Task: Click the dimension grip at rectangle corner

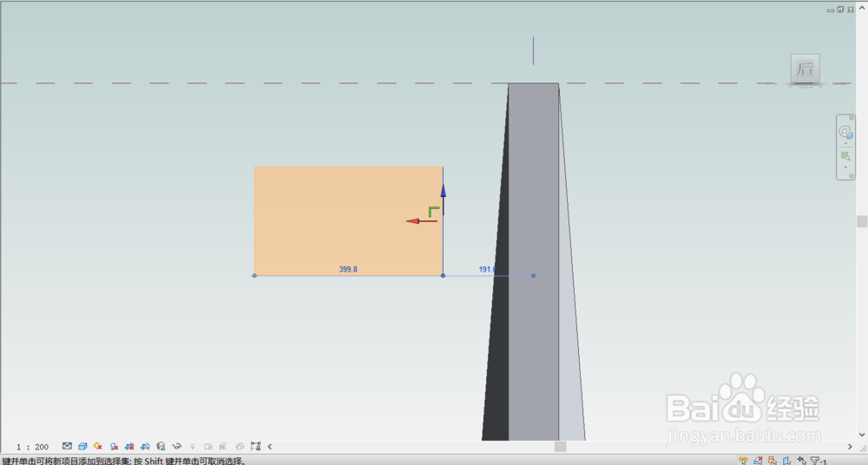Action: point(443,276)
